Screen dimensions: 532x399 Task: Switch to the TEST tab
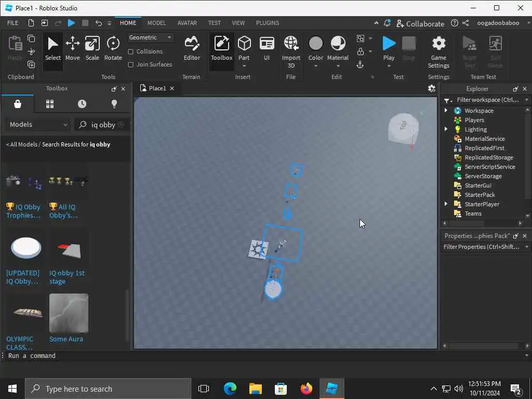point(214,23)
